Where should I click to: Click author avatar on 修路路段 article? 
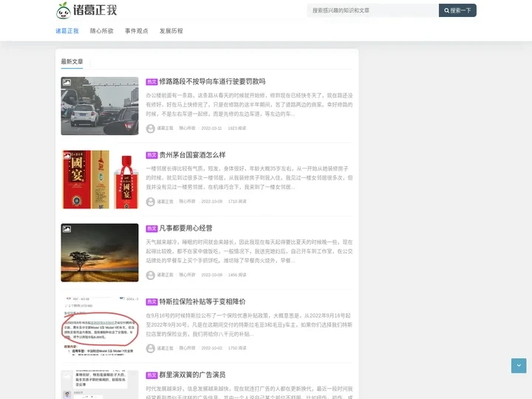click(x=150, y=129)
